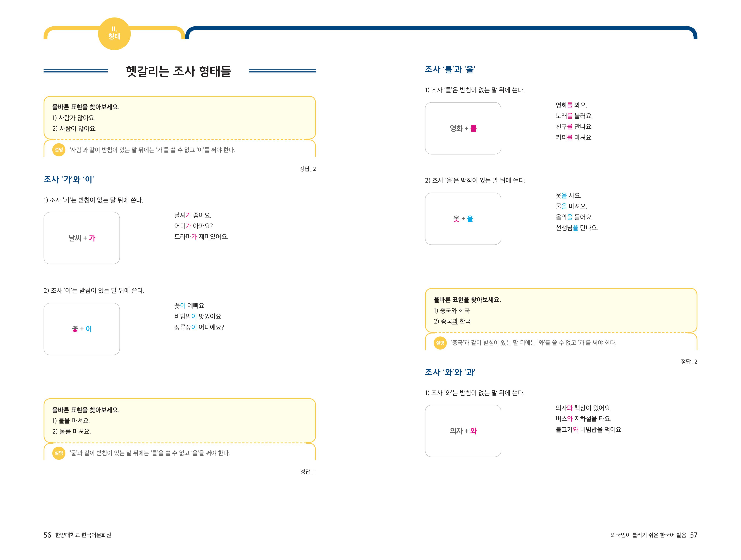Click the yellow 'II. 형태' chapter circle

(114, 34)
